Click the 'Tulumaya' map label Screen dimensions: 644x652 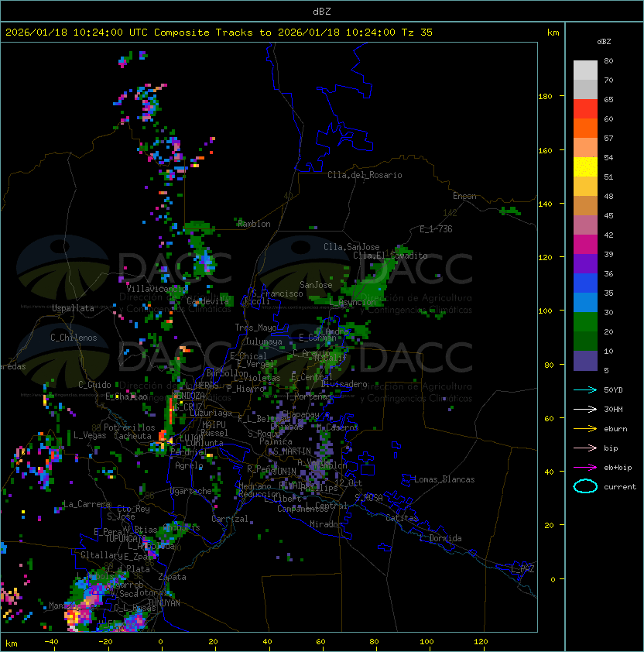tap(264, 341)
